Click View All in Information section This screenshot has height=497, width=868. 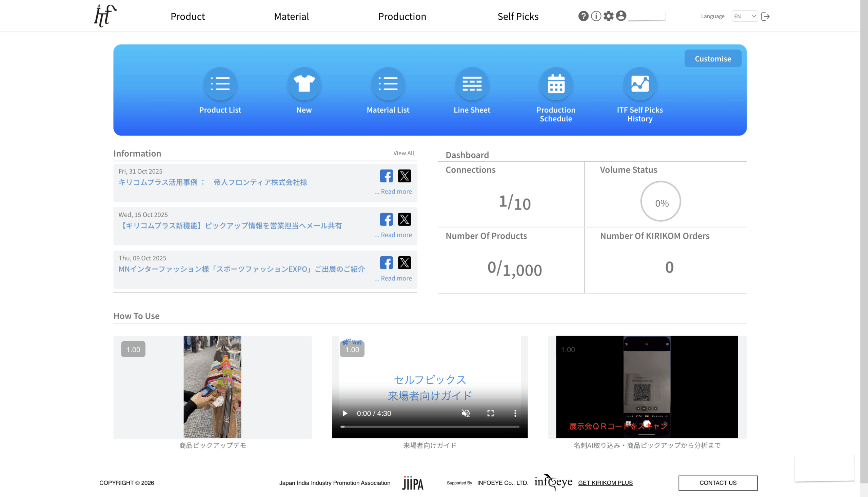click(x=403, y=153)
